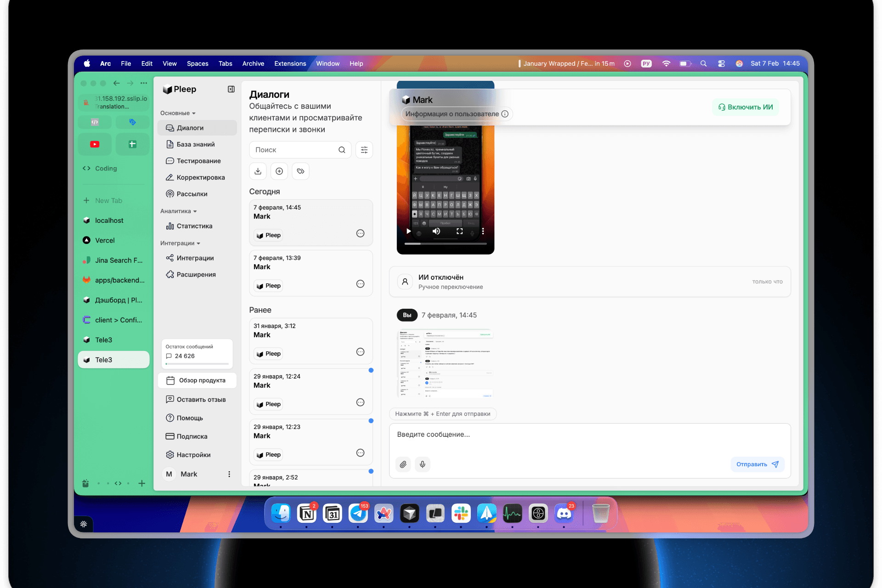Collapse the Pleep sidebar panel icon
The image size is (882, 588).
click(231, 89)
